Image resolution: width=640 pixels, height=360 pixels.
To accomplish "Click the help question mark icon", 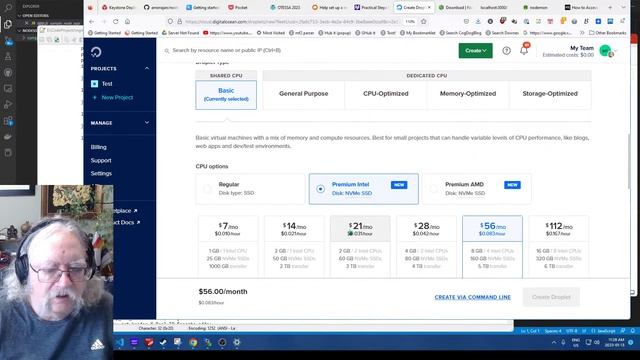I will [506, 51].
